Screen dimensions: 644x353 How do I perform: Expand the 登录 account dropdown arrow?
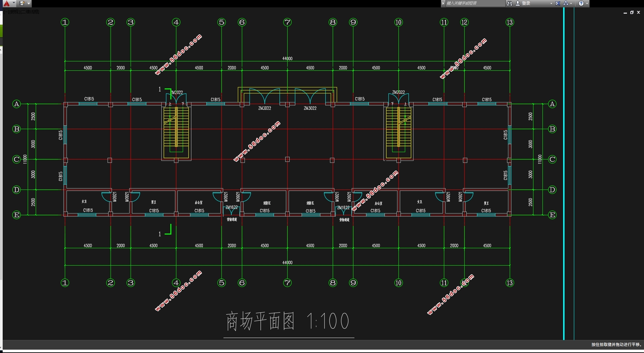(551, 3)
